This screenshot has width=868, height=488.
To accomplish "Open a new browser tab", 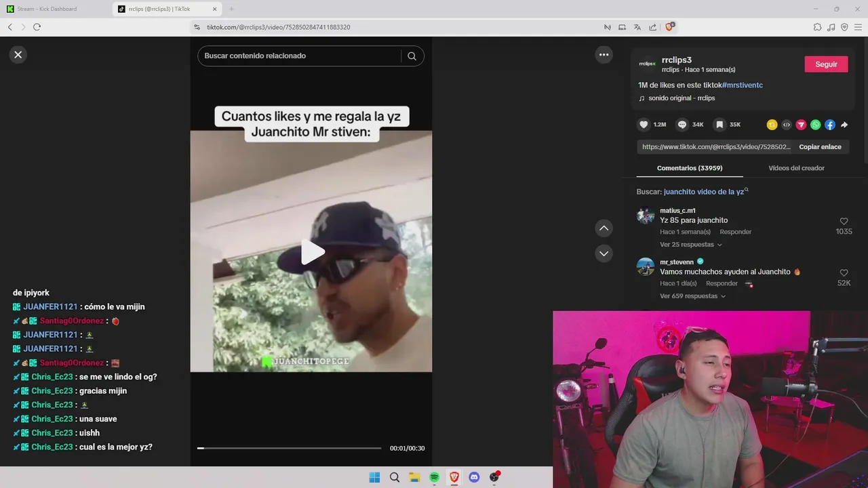I will (231, 9).
